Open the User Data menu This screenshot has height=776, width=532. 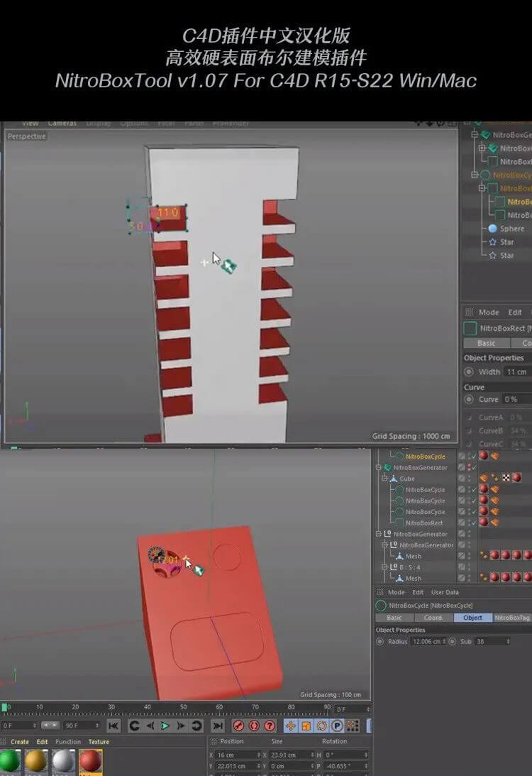(445, 592)
